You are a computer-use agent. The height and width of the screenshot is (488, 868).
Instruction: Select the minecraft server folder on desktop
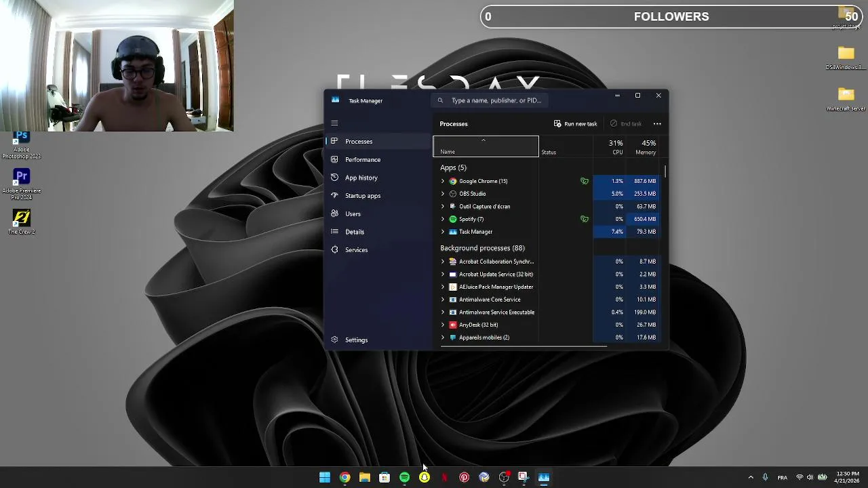tap(846, 99)
